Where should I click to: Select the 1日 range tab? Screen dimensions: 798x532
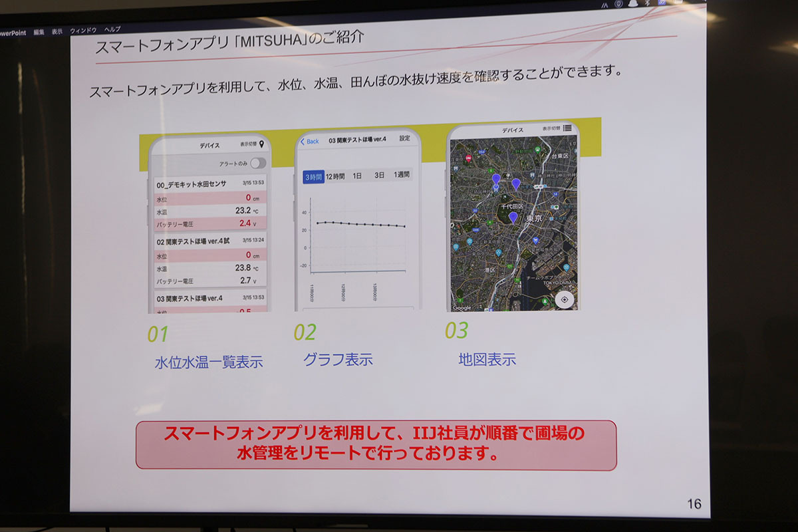(357, 176)
